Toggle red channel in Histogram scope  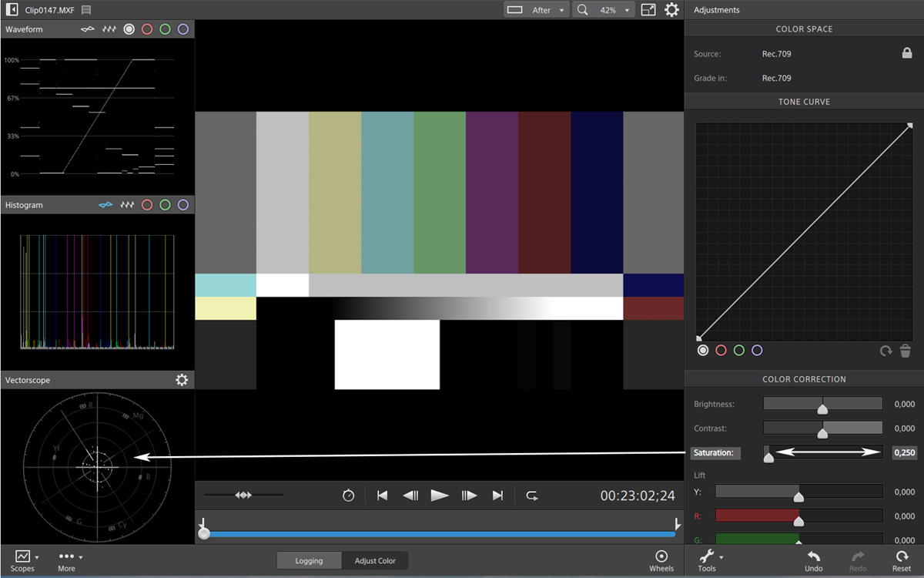point(147,205)
